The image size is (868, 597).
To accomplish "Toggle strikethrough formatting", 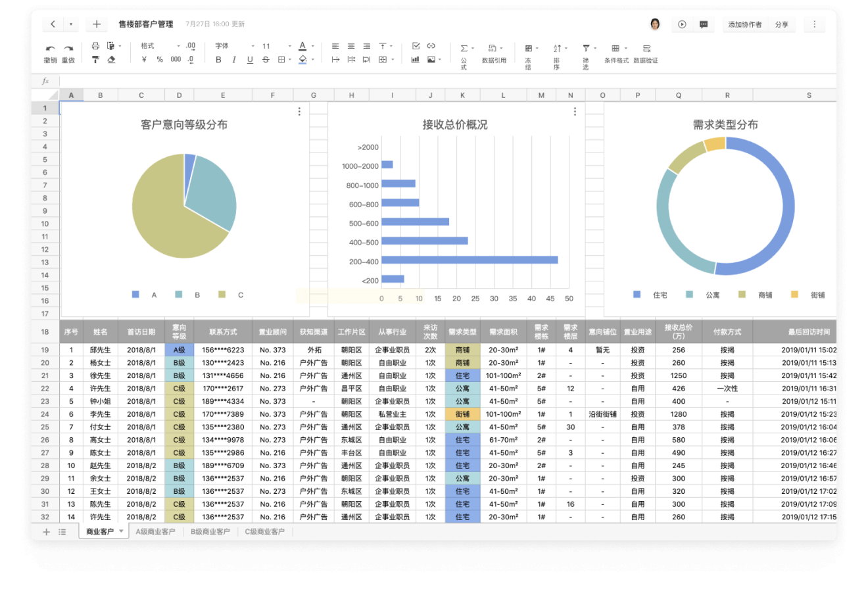I will pos(266,60).
